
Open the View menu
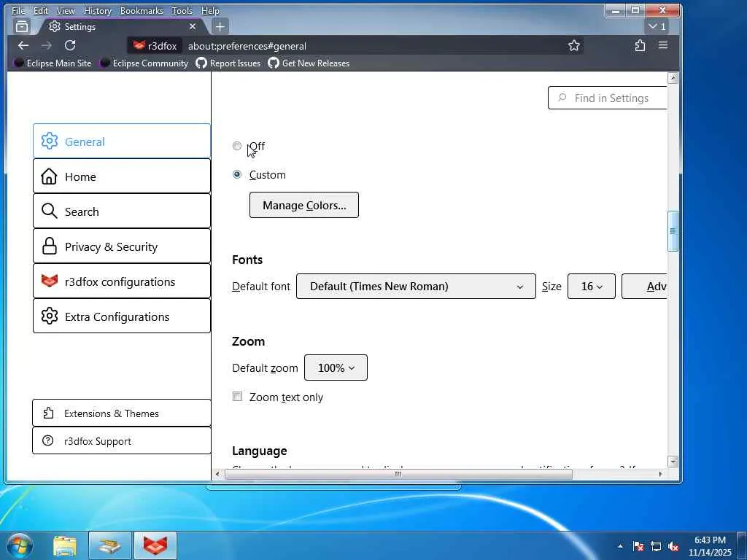tap(66, 10)
